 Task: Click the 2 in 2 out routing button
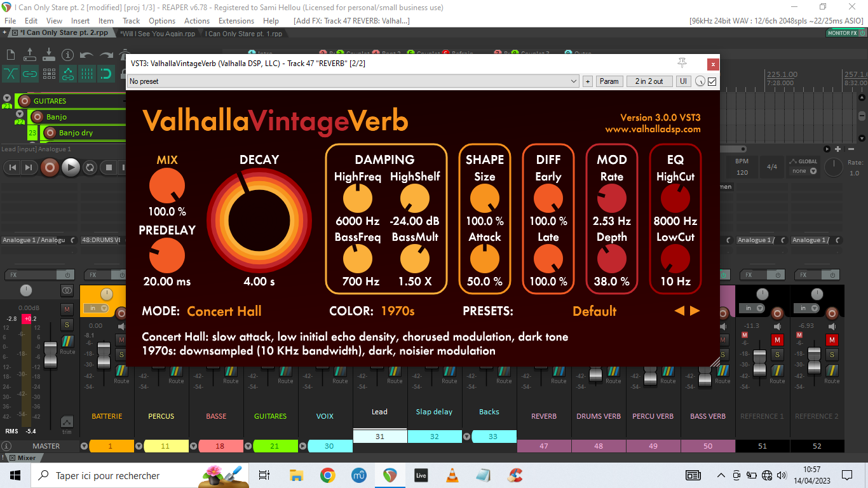point(649,81)
